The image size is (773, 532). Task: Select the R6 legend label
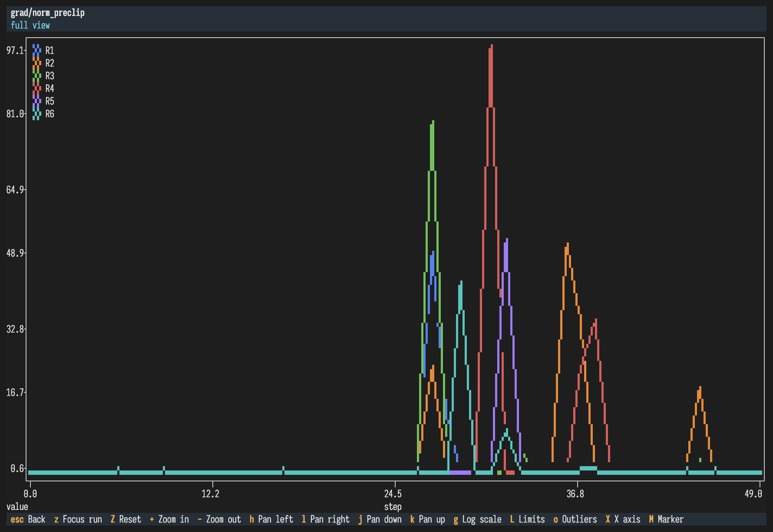(50, 114)
